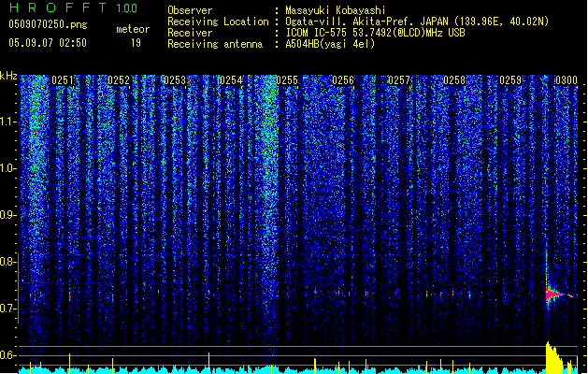Click the 0.8 kHz axis tick label
This screenshot has height=374, width=588.
click(7, 262)
